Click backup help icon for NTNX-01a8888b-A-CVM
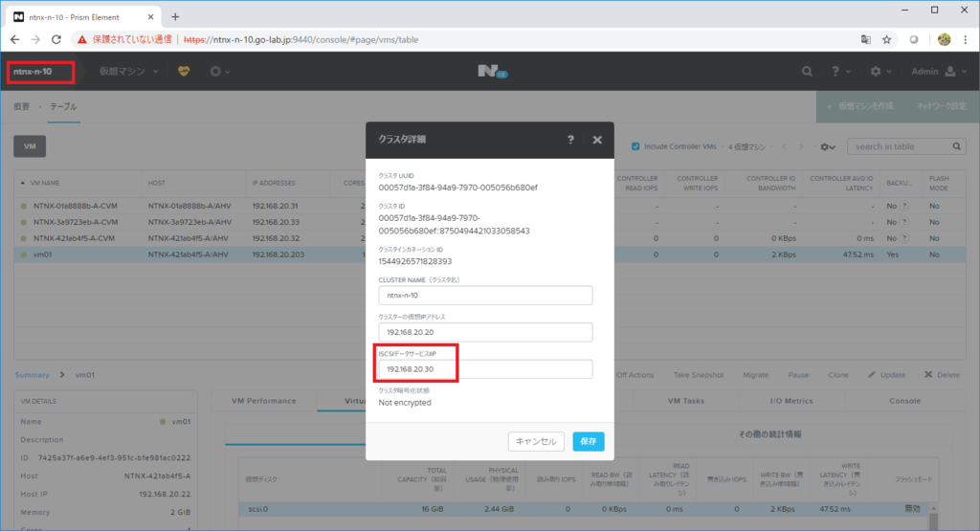 (x=904, y=206)
